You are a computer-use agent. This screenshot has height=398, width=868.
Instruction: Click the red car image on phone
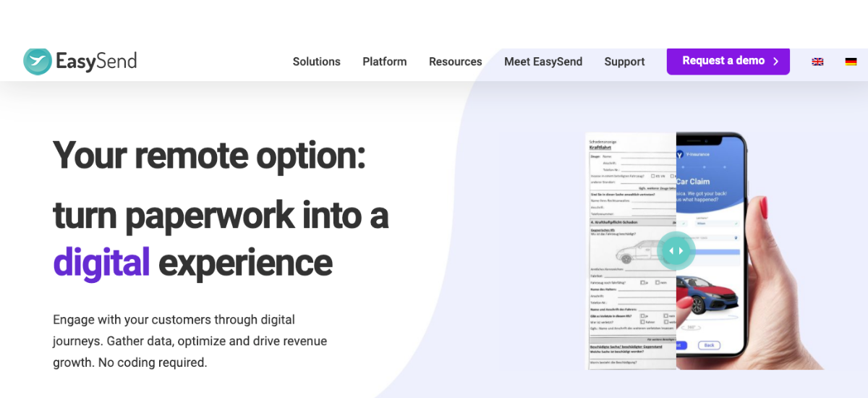(x=707, y=293)
